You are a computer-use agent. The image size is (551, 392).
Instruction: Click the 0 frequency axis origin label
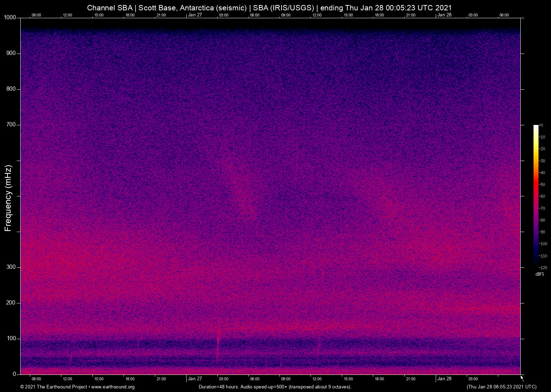[14, 374]
